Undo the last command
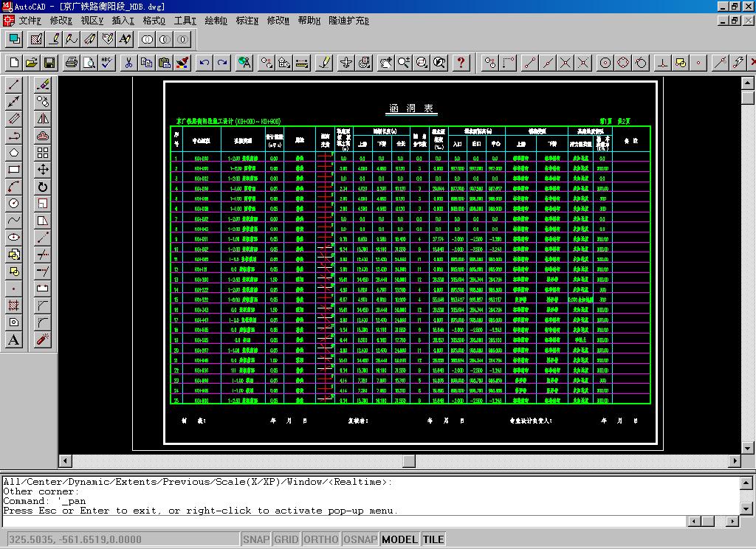The image size is (756, 549). 205,63
